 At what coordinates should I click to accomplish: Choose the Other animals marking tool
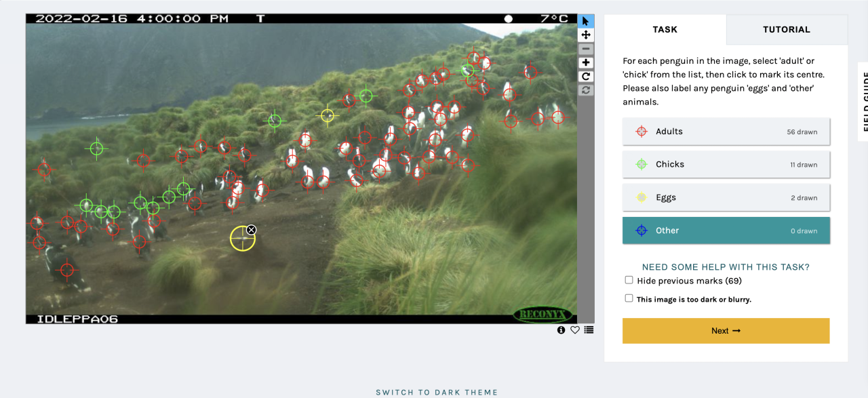pos(726,231)
